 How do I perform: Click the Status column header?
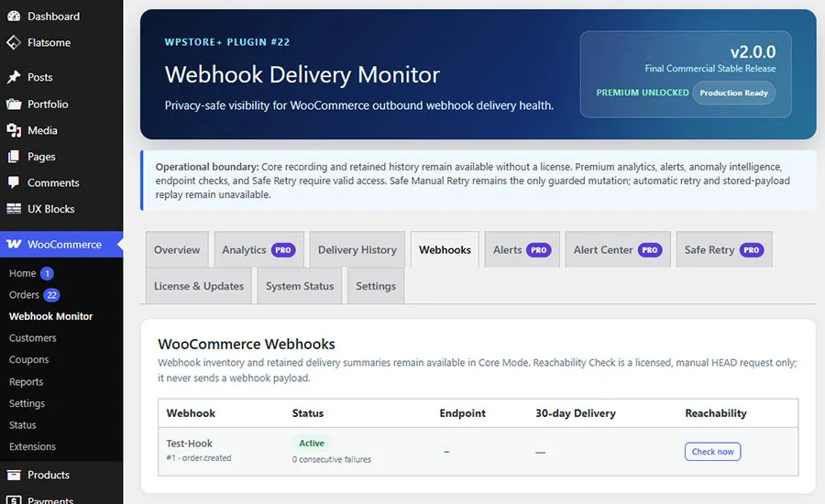tap(308, 413)
